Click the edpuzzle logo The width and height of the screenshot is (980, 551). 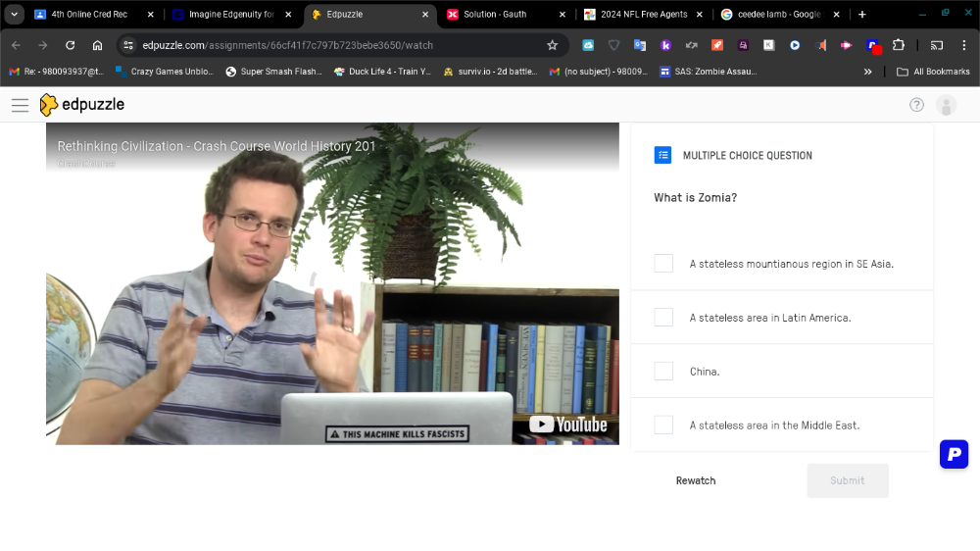coord(82,105)
